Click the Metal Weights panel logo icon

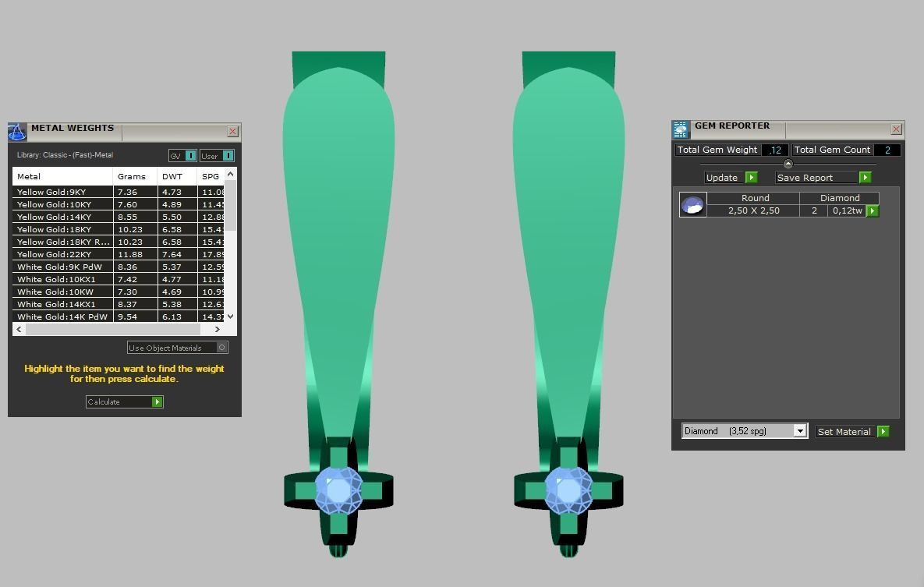tap(17, 132)
